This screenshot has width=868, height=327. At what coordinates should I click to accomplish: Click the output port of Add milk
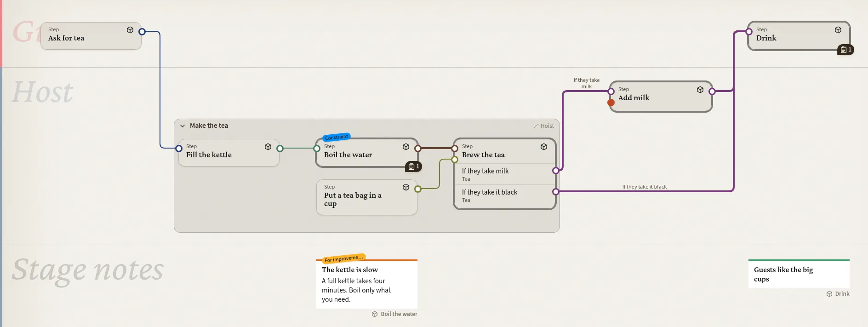tap(712, 92)
